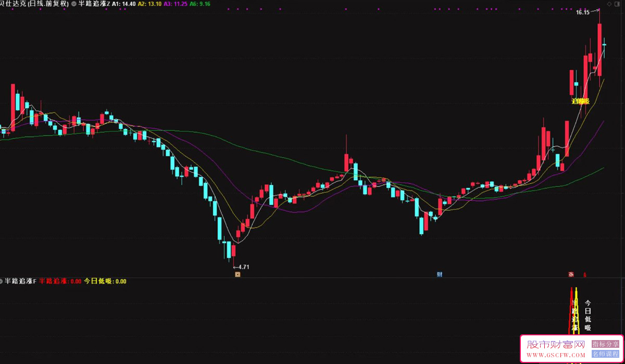
Task: Click the blue 财 financial marker
Action: coord(439,274)
